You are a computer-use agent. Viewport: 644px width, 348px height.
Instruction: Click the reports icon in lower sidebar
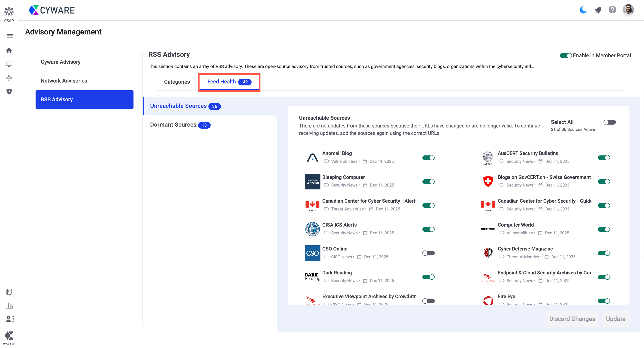(9, 292)
